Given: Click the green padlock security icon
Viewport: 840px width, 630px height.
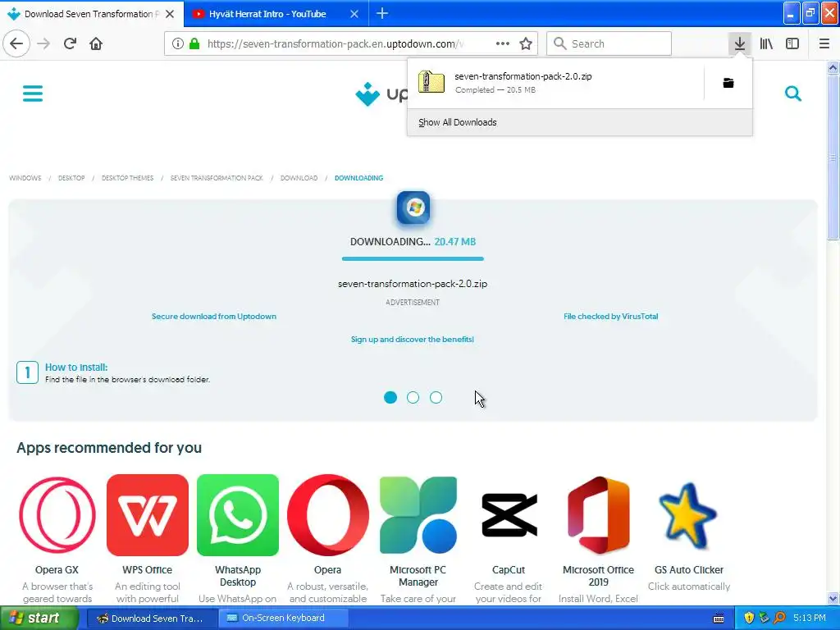Looking at the screenshot, I should [194, 43].
